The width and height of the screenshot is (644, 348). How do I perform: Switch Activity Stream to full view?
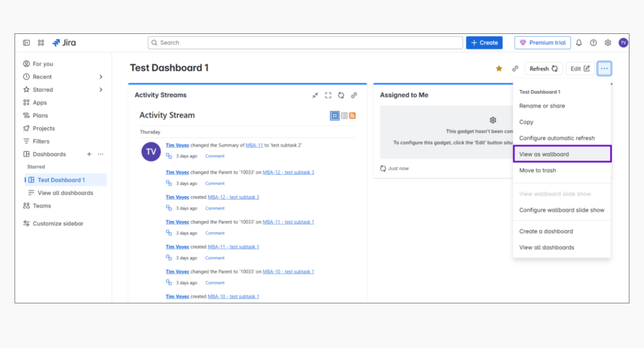tap(335, 116)
